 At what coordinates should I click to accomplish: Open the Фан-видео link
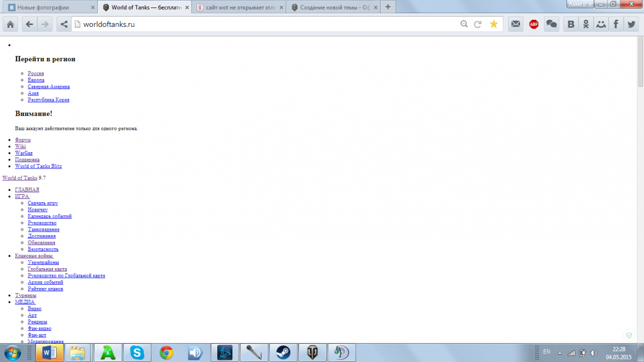[40, 328]
